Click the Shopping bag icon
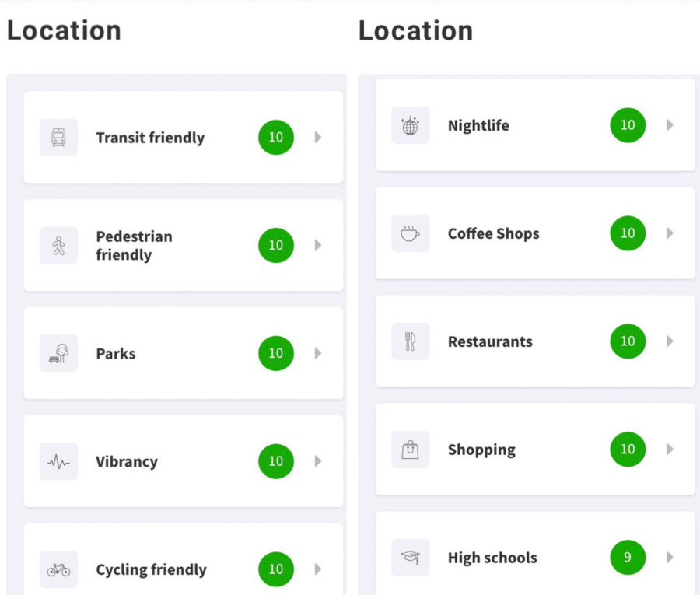 tap(411, 450)
